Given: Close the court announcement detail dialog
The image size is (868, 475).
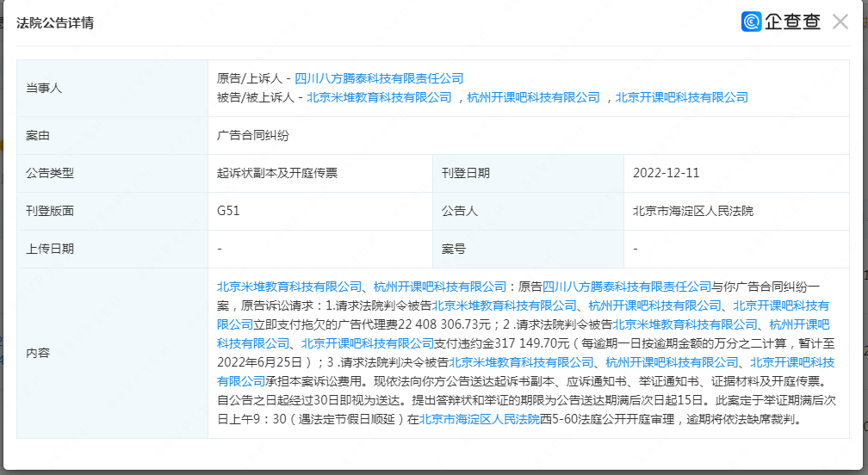Looking at the screenshot, I should click(840, 22).
